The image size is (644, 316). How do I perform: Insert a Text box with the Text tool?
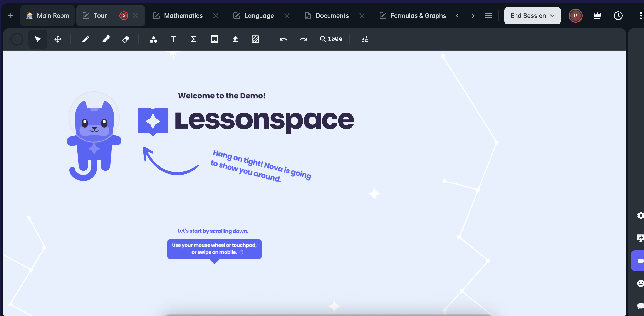tap(173, 39)
